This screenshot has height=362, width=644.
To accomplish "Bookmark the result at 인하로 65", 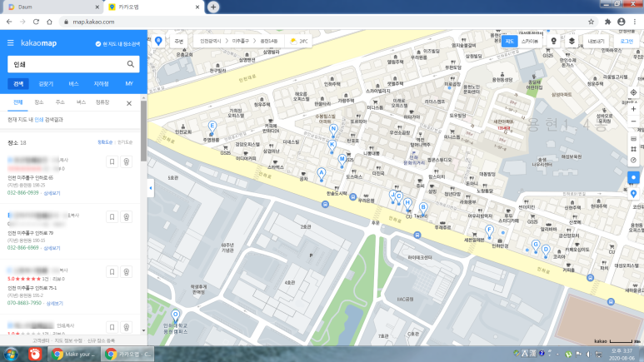I will 112,161.
